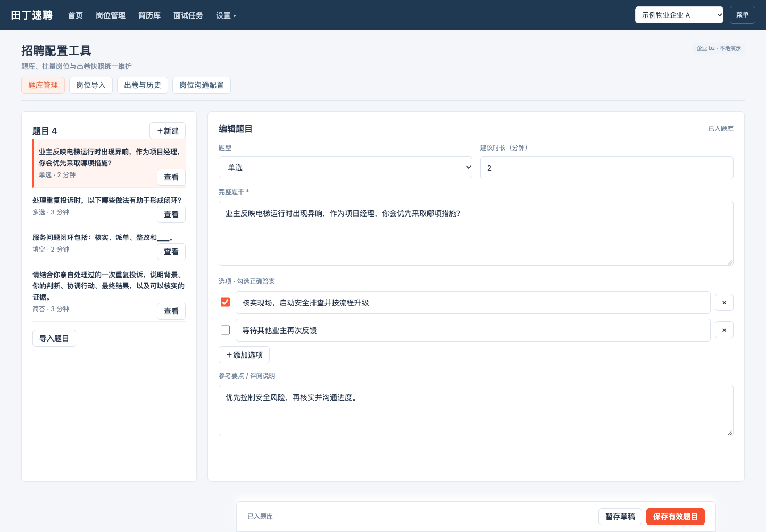Click the 暂存草稿 button
Image resolution: width=766 pixels, height=532 pixels.
click(x=620, y=517)
